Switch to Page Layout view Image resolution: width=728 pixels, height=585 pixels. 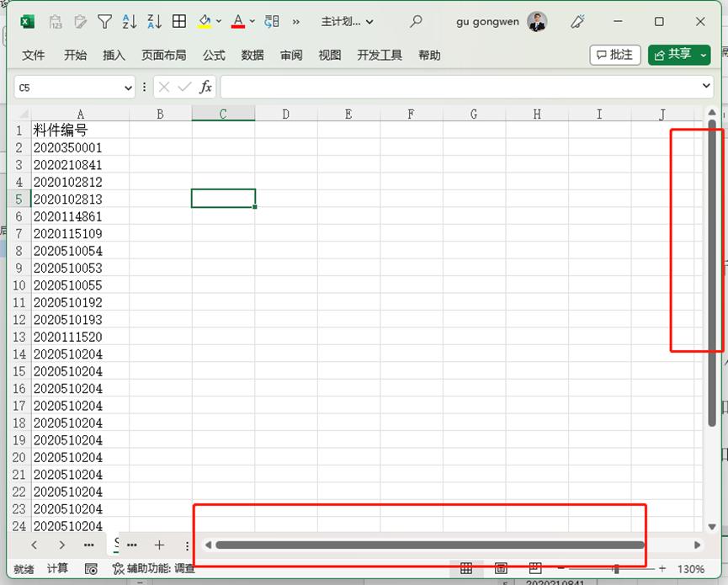click(501, 569)
